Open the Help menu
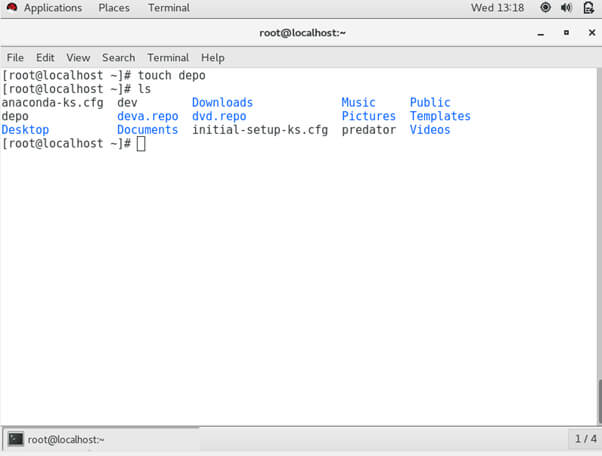602x456 pixels. [213, 58]
